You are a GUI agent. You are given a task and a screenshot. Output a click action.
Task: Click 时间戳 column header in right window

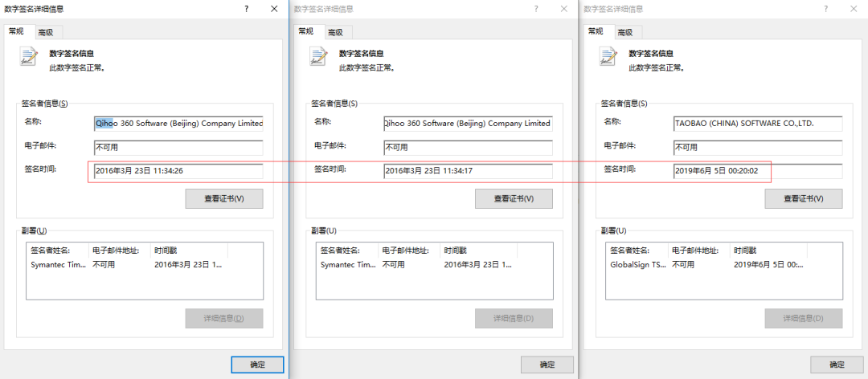point(769,251)
